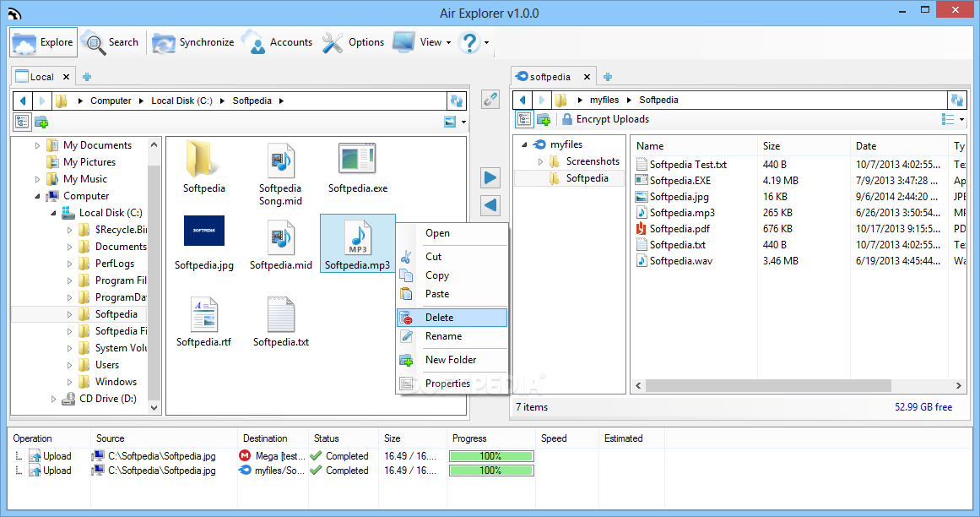Copy selected files to left pane arrow
The width and height of the screenshot is (980, 517).
(x=490, y=205)
